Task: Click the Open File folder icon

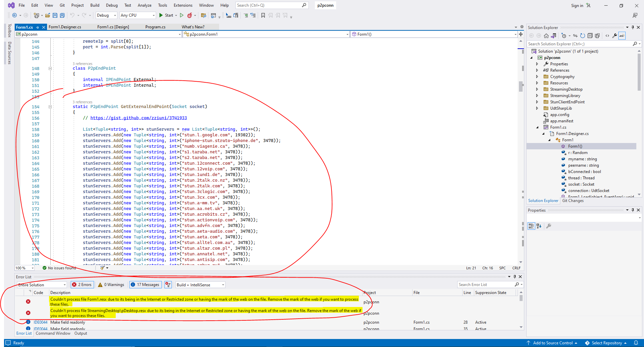Action: [48, 15]
